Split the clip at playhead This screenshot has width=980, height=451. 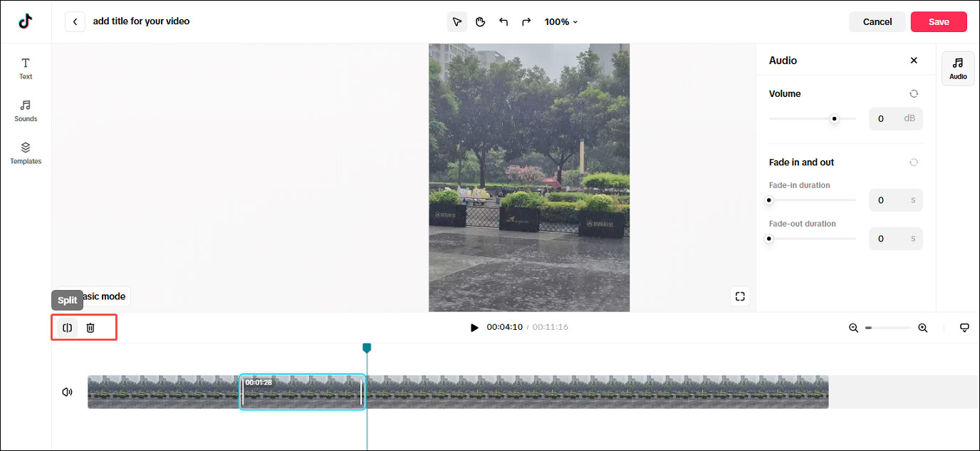point(68,328)
